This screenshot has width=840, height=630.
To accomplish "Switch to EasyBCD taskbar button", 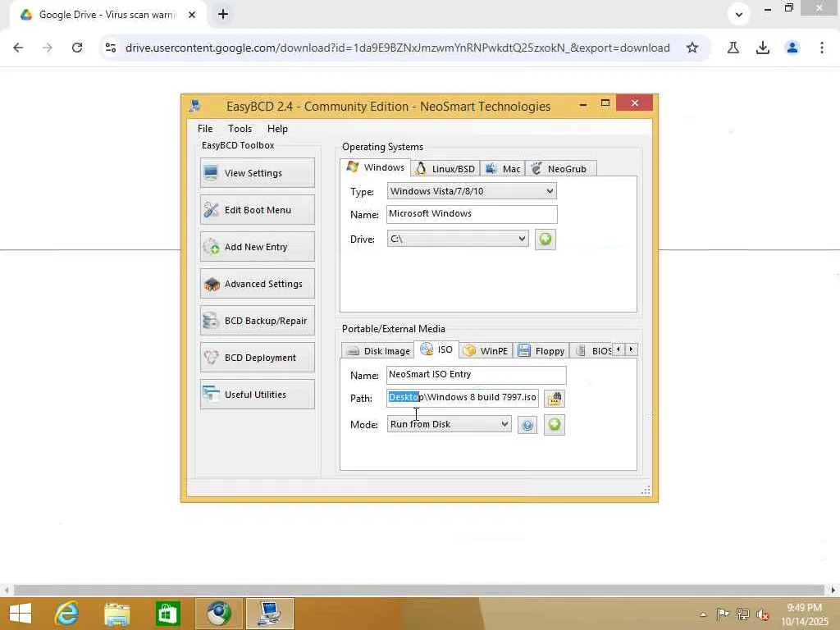I will click(x=269, y=614).
